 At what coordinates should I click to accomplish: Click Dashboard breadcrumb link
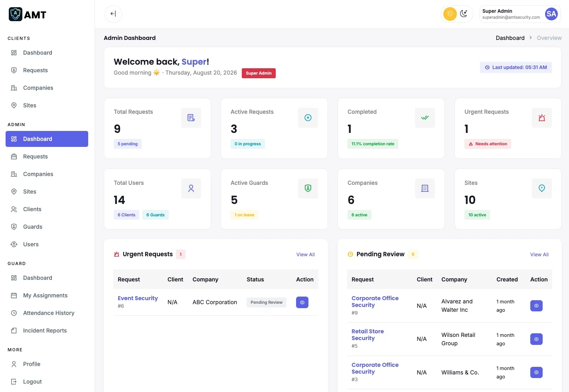coord(510,38)
